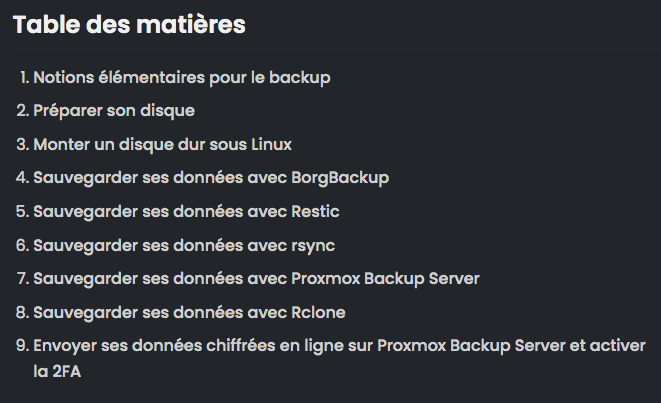This screenshot has width=661, height=403.
Task: Click the wrapped line text 'la 2FA'
Action: tap(57, 372)
